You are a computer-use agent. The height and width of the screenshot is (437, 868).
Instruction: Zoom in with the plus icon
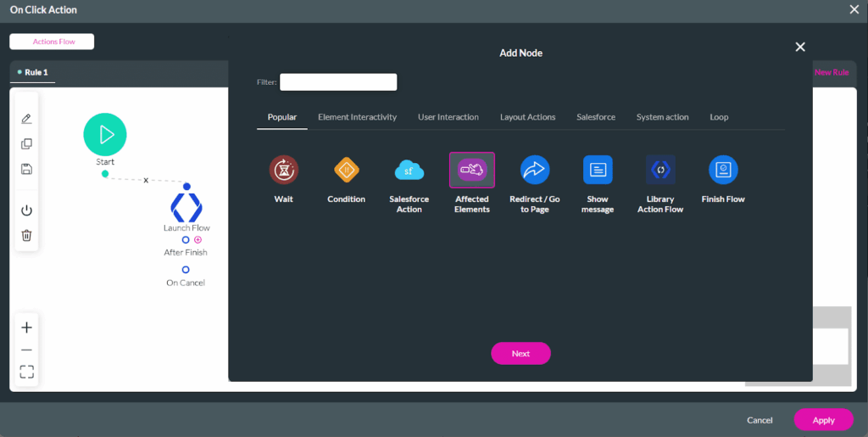pos(26,328)
